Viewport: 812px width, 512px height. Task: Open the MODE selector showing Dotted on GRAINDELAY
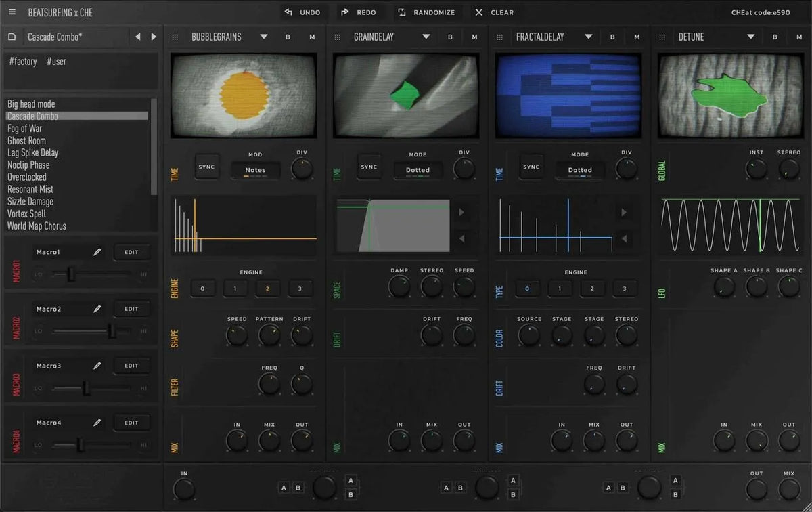[x=418, y=170]
